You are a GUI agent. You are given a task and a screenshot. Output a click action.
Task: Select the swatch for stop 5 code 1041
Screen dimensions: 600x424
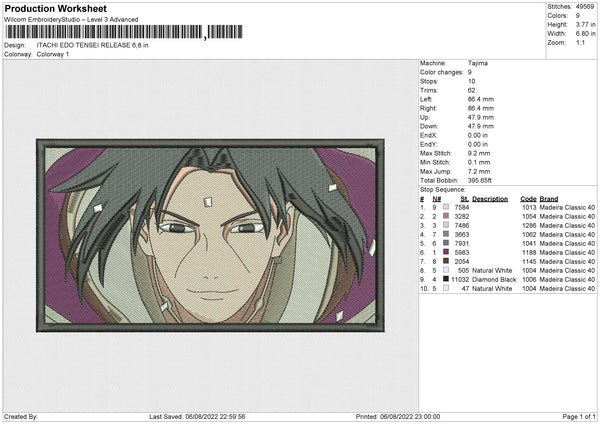coord(446,243)
